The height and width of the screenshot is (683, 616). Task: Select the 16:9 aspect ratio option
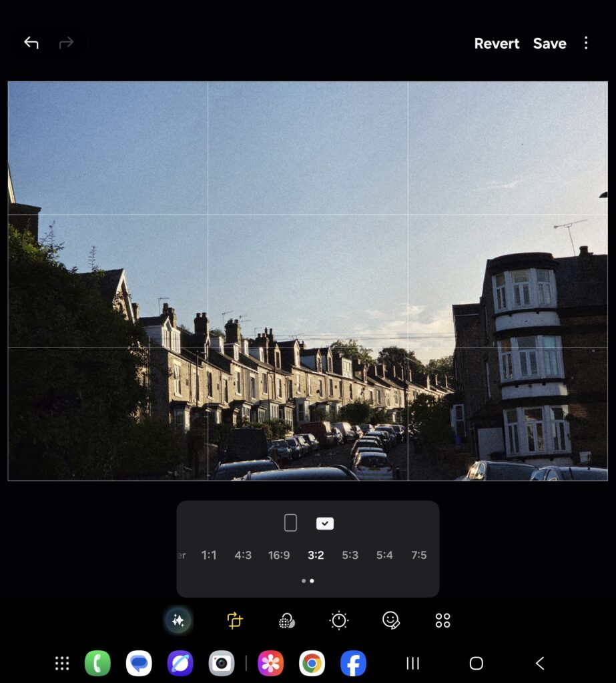point(279,554)
